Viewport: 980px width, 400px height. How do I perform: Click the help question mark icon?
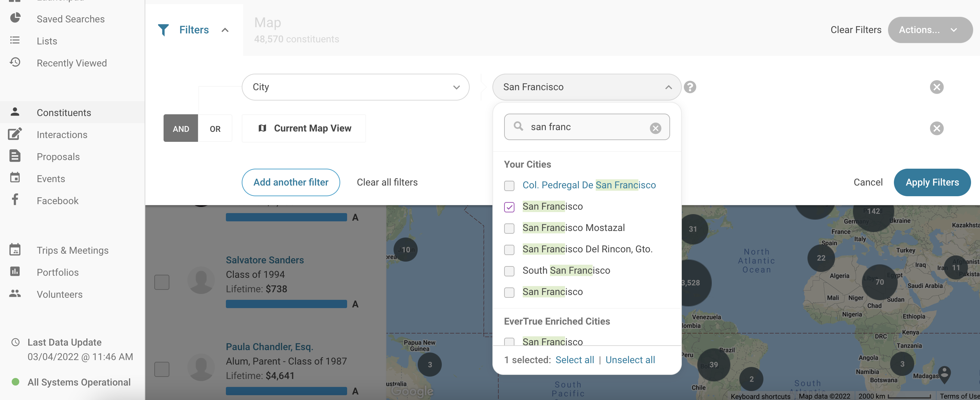point(690,87)
